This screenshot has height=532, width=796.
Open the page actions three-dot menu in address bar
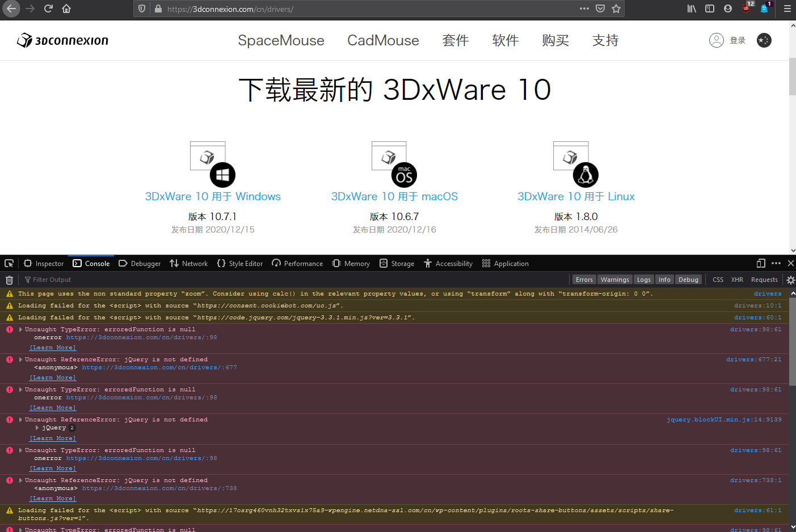pyautogui.click(x=584, y=9)
